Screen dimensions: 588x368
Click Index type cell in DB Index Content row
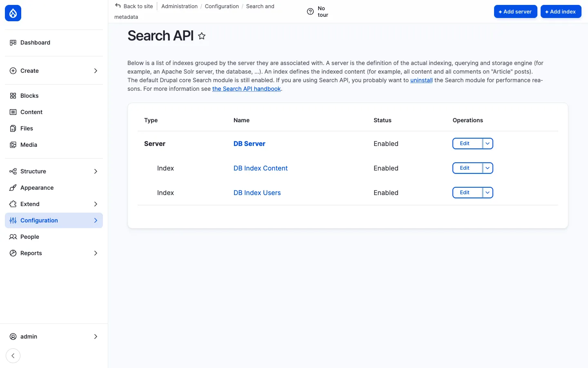coord(165,168)
